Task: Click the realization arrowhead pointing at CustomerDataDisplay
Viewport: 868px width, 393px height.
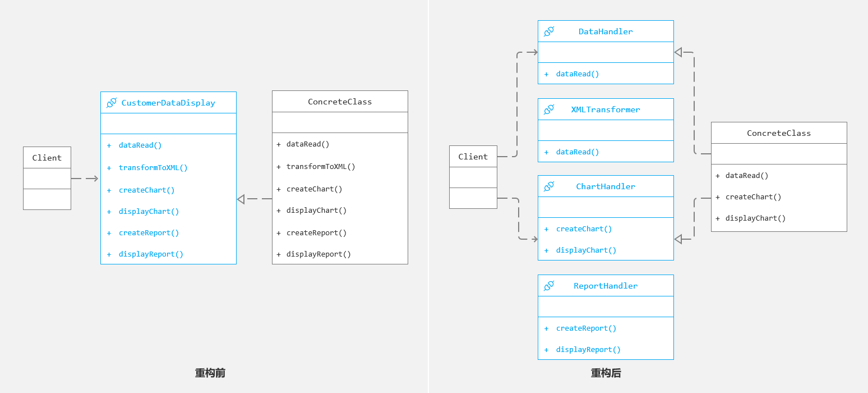Action: click(x=241, y=199)
